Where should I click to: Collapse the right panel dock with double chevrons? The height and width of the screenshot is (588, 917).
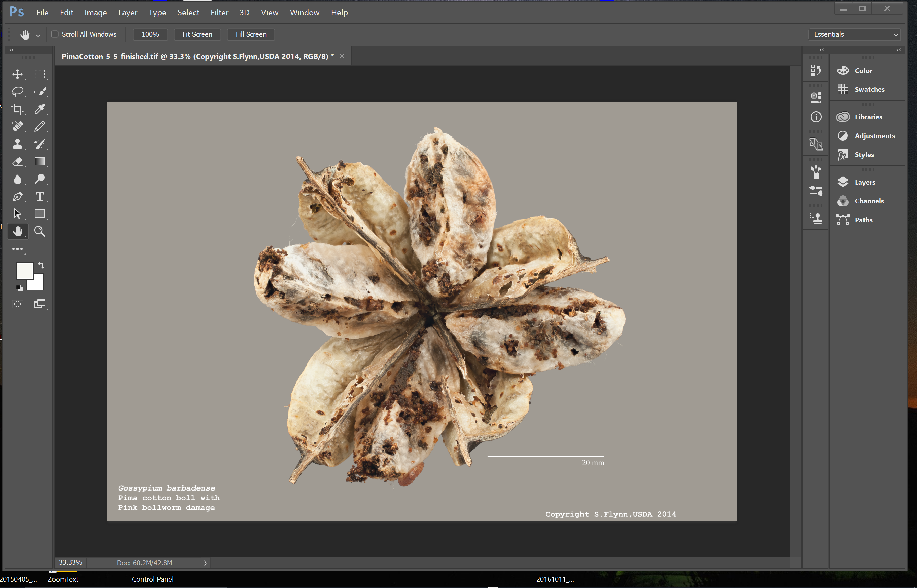coord(898,50)
